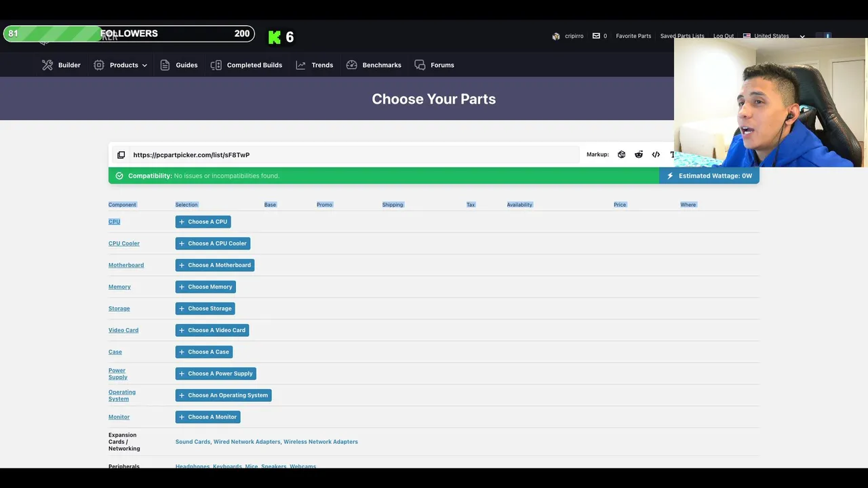Image resolution: width=868 pixels, height=488 pixels.
Task: Open the Builder wrench icon
Action: click(47, 65)
